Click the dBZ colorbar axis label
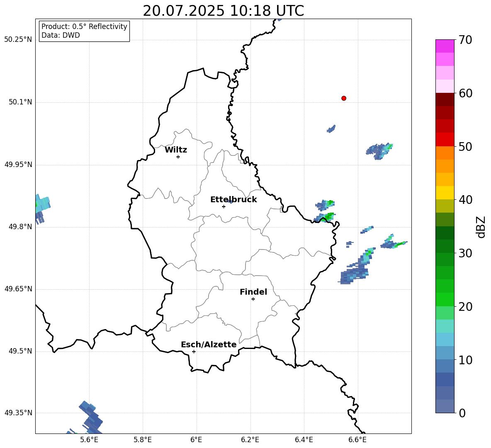 [480, 227]
